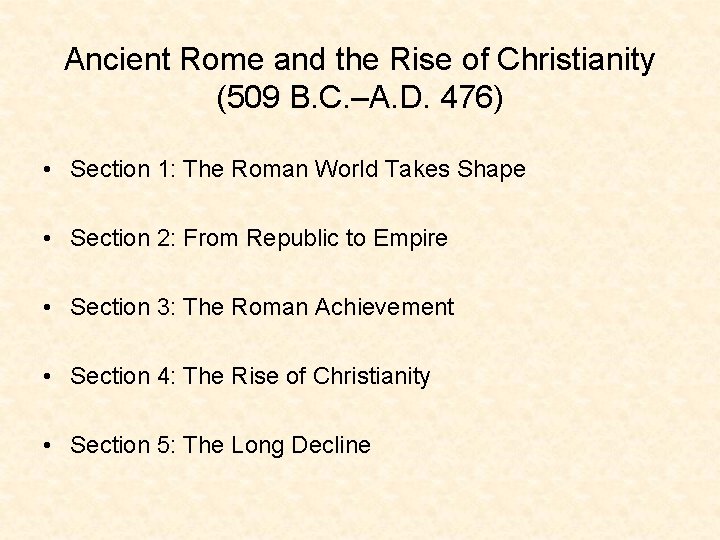Click the slide title "Ancient Rome and the Rise of Christianity"
This screenshot has height=540, width=720.
360,60
